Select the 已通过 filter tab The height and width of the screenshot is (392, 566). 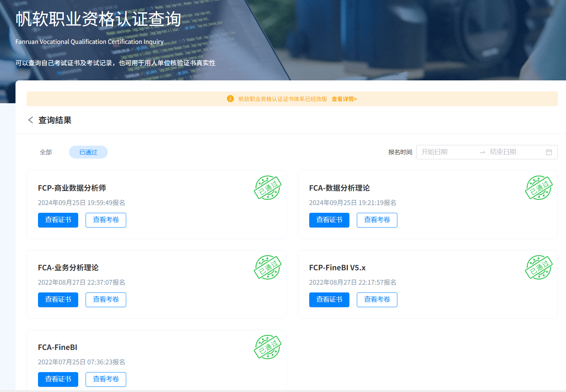(x=88, y=152)
